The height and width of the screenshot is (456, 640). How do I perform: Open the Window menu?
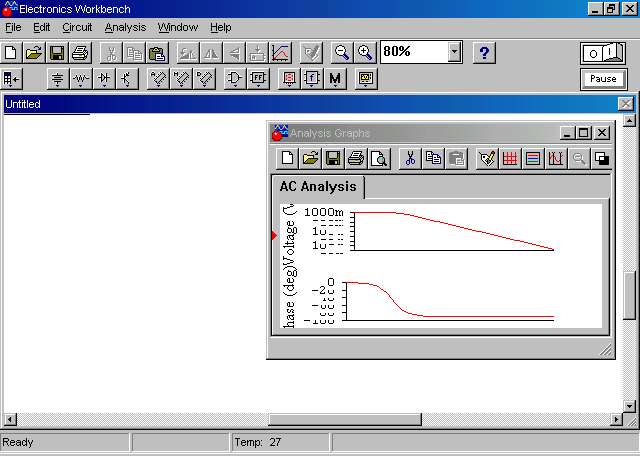tap(178, 27)
